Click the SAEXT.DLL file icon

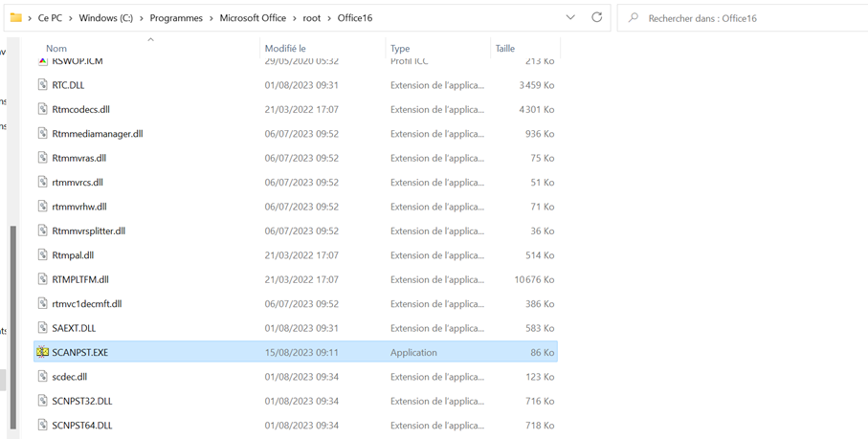43,328
